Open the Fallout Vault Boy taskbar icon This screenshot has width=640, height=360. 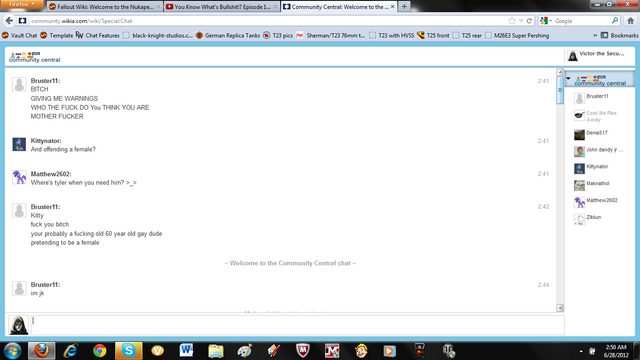(x=361, y=351)
